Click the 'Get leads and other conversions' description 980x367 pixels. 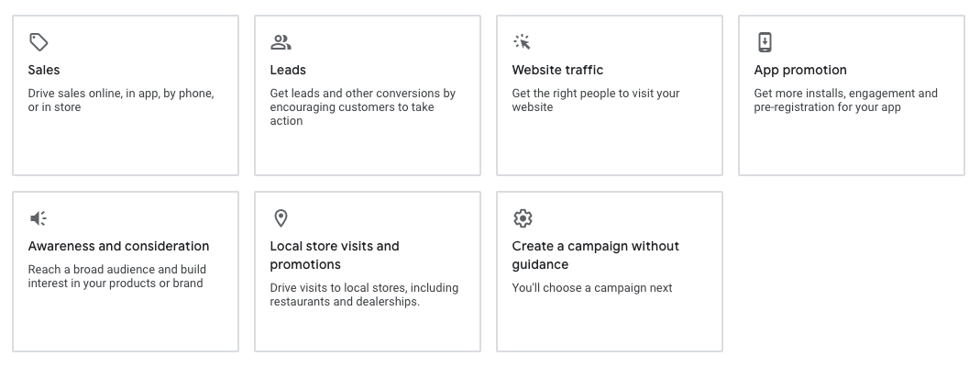click(362, 106)
